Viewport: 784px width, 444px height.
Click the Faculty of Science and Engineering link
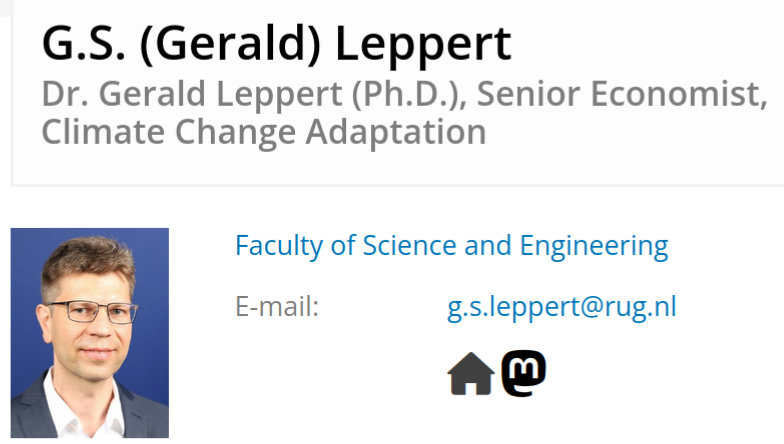click(x=451, y=245)
